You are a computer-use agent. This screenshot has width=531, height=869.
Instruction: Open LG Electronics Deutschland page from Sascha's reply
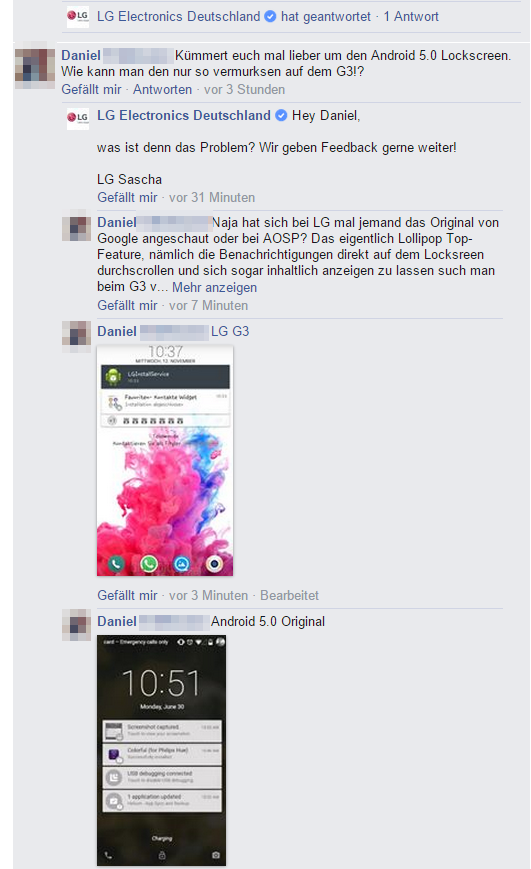184,116
